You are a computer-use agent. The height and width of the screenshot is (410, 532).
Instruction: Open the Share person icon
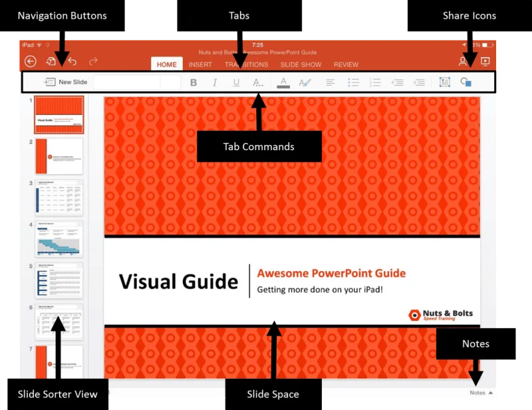(462, 61)
